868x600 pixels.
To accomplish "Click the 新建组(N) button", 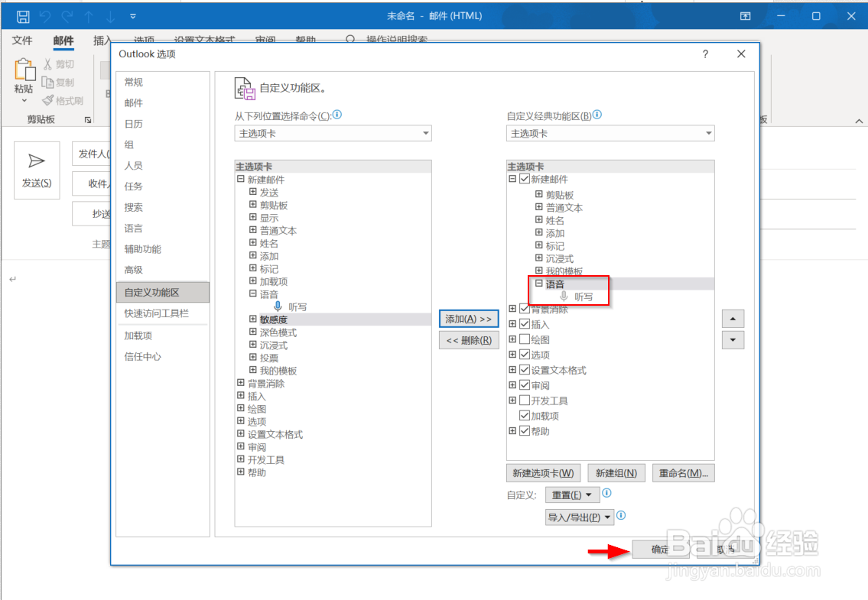I will click(616, 473).
